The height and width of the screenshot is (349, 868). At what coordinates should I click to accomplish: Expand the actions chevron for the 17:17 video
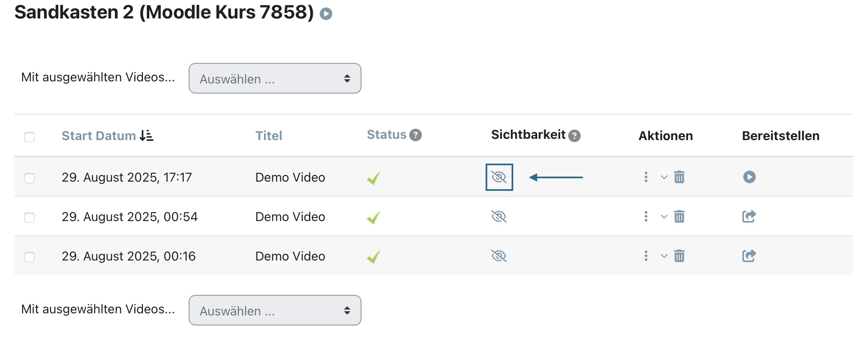tap(664, 177)
